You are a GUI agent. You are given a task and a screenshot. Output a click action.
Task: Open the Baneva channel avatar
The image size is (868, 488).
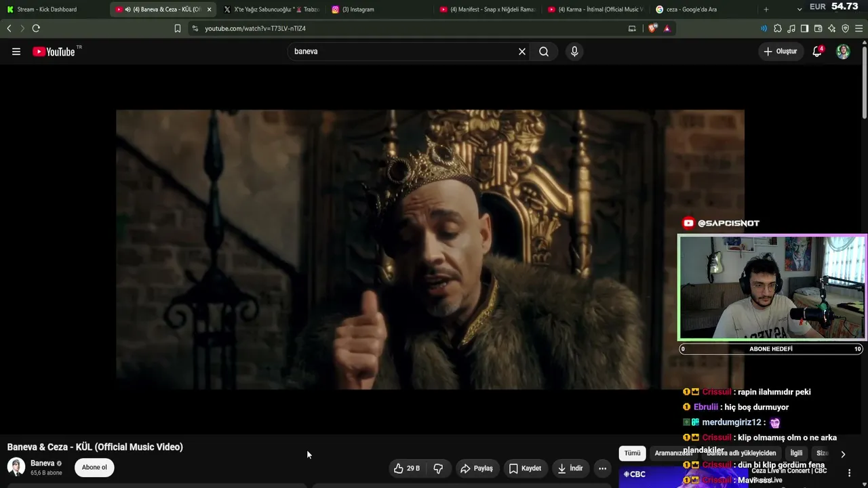pos(16,467)
